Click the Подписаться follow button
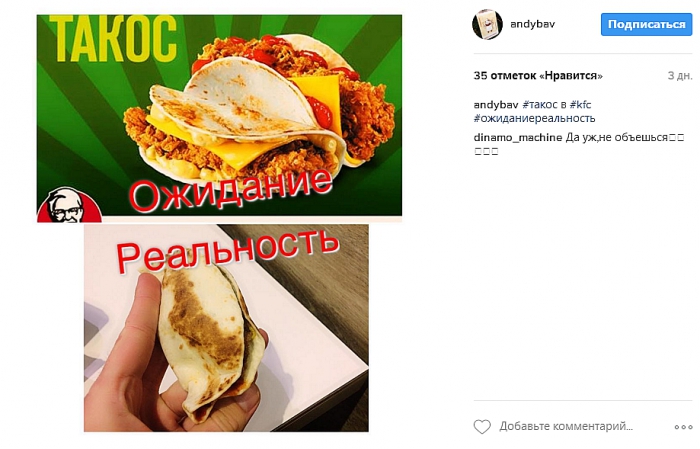The image size is (700, 449). [646, 24]
